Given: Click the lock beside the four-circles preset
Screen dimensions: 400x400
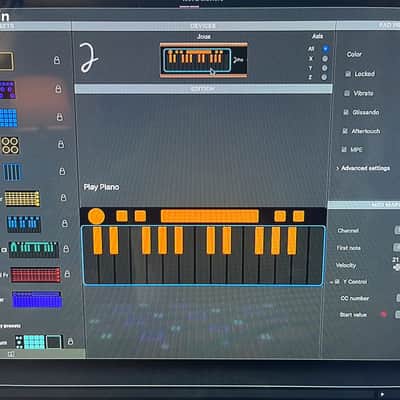Looking at the screenshot, I should 61,144.
